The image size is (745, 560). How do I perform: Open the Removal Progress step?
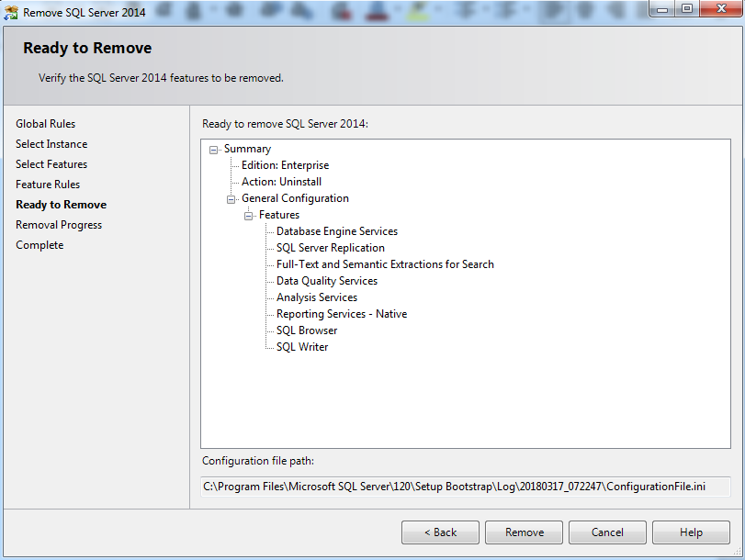pos(58,224)
